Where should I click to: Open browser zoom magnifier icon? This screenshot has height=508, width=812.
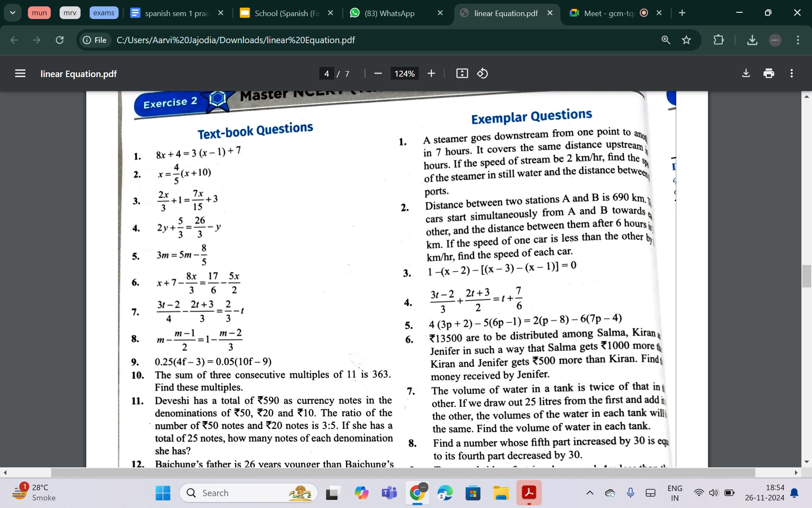point(666,40)
